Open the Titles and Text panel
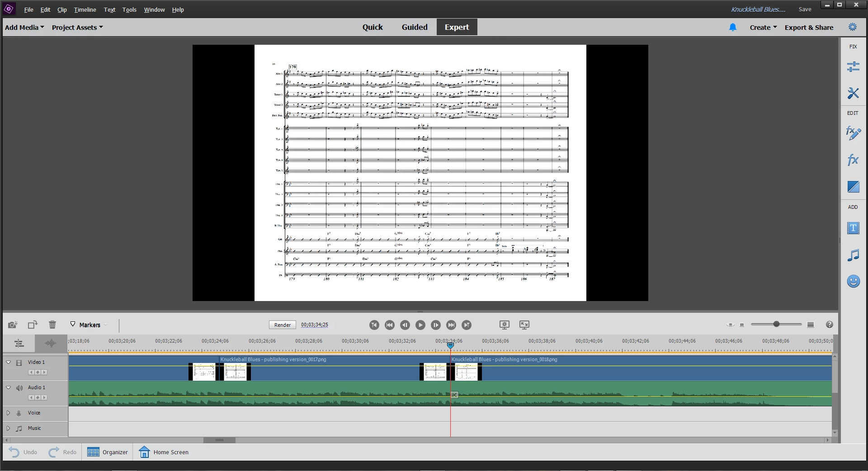Image resolution: width=868 pixels, height=471 pixels. click(853, 228)
